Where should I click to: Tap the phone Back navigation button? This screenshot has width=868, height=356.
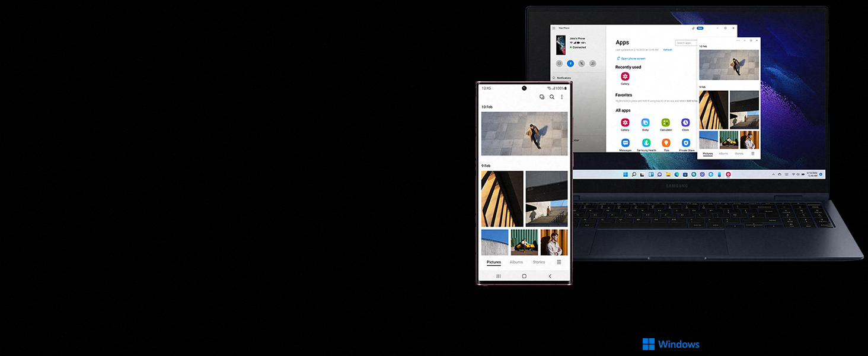(x=550, y=276)
